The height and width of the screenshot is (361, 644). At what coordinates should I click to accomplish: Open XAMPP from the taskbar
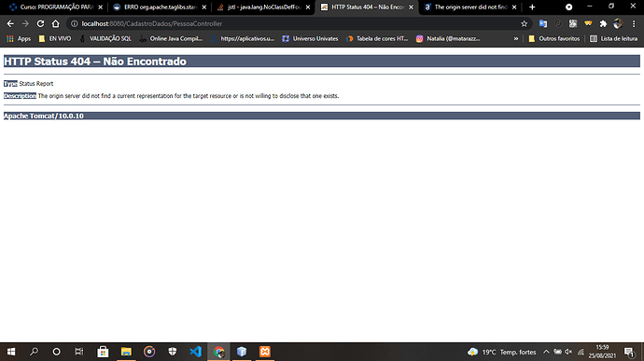tap(265, 352)
